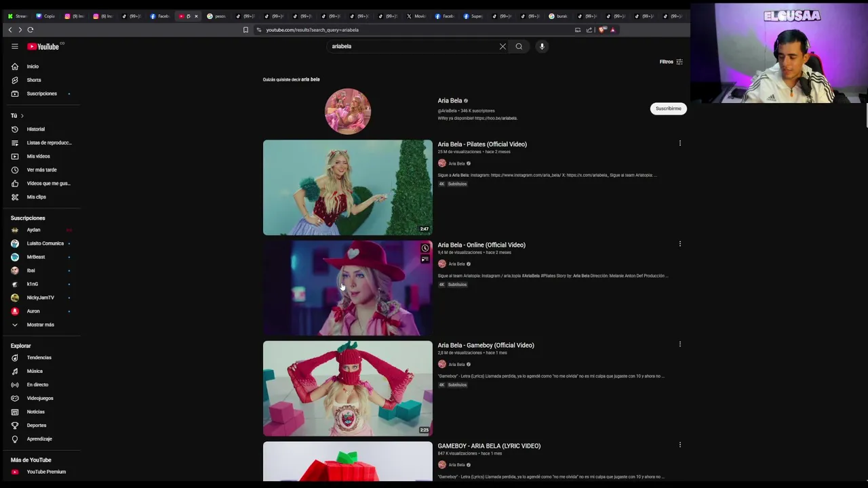Click the browser forward arrow
The width and height of the screenshot is (868, 488).
(x=20, y=30)
